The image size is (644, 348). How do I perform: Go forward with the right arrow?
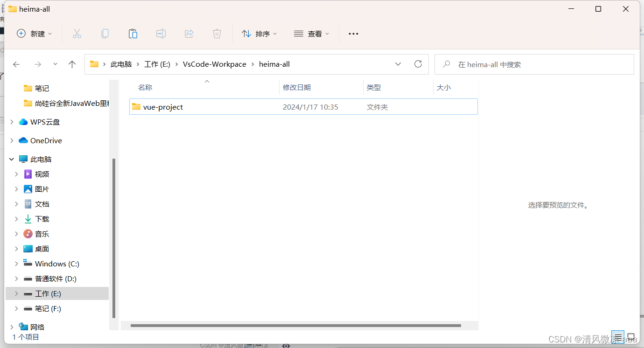point(38,64)
